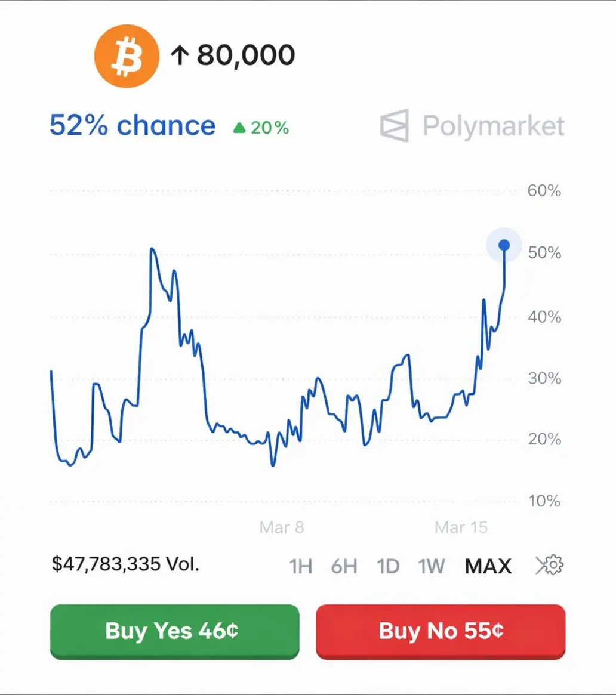616x695 pixels.
Task: Switch chart to 1W range
Action: 432,566
